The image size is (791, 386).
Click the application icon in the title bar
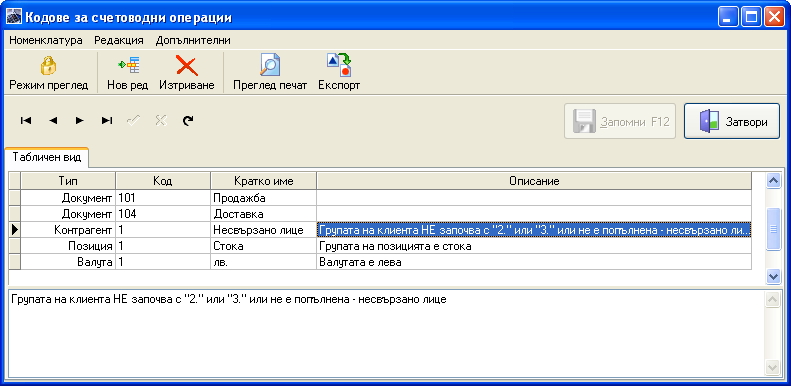point(14,18)
